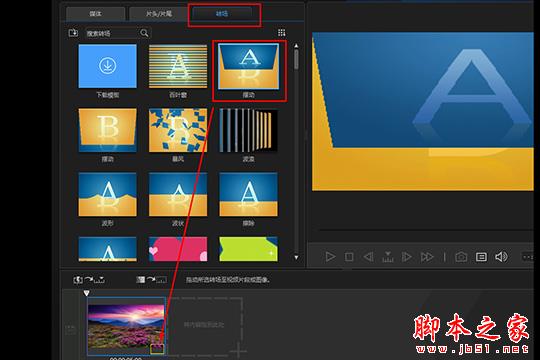Select the 摆动 transition showing letter B
Viewport: 540px width, 360px height.
[x=107, y=130]
